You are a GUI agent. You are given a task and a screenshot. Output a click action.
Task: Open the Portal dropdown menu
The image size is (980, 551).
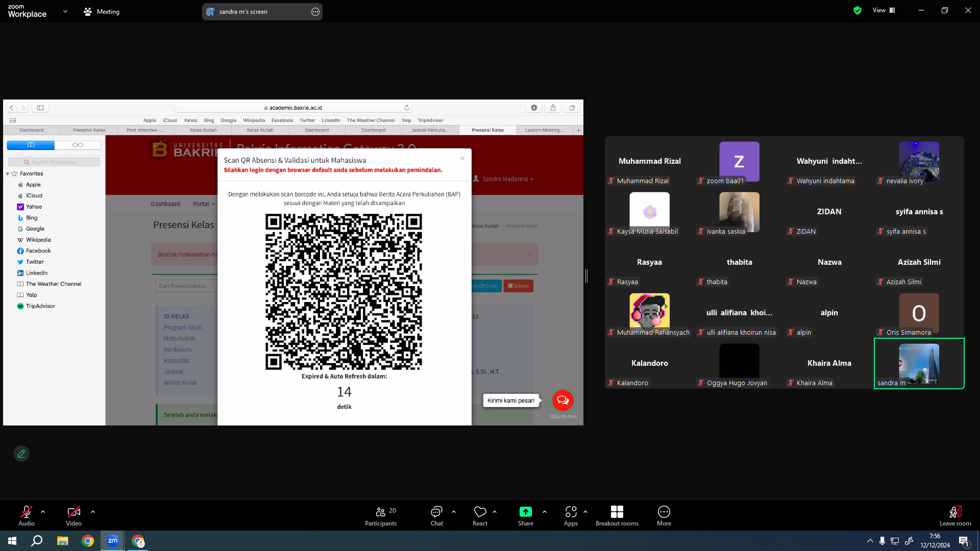coord(204,204)
